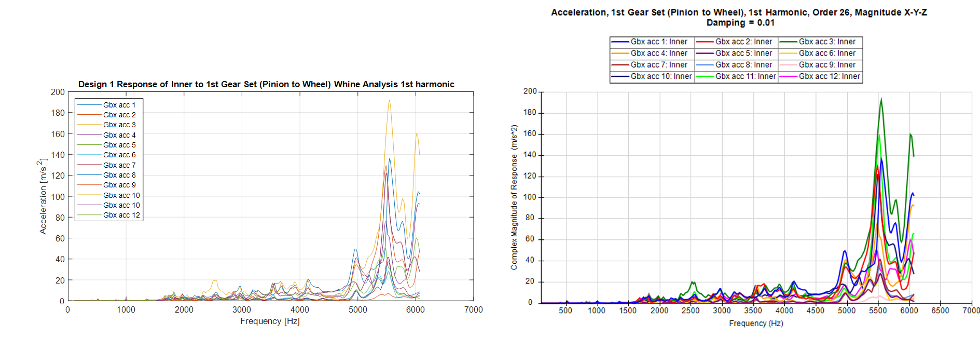The height and width of the screenshot is (337, 980).
Task: Select "Gbx acc 12" in the left chart legend
Action: [x=121, y=215]
